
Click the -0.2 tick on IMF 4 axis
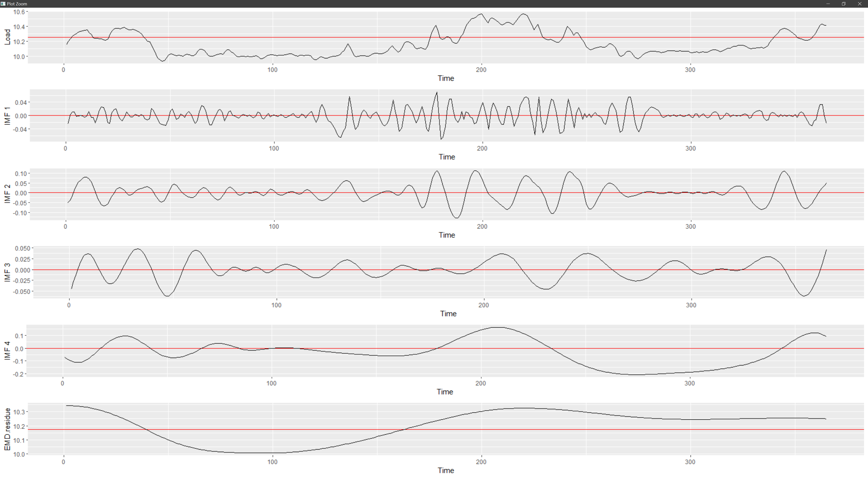pyautogui.click(x=18, y=374)
